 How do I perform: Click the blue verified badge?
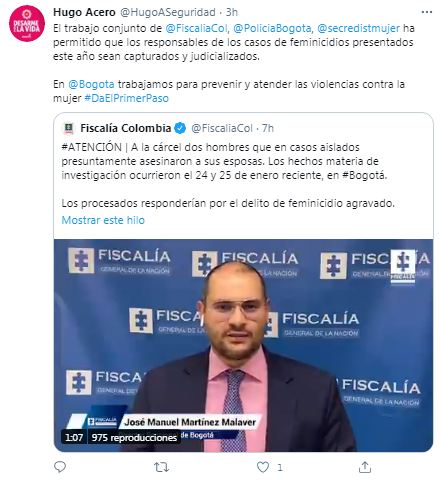tap(180, 128)
